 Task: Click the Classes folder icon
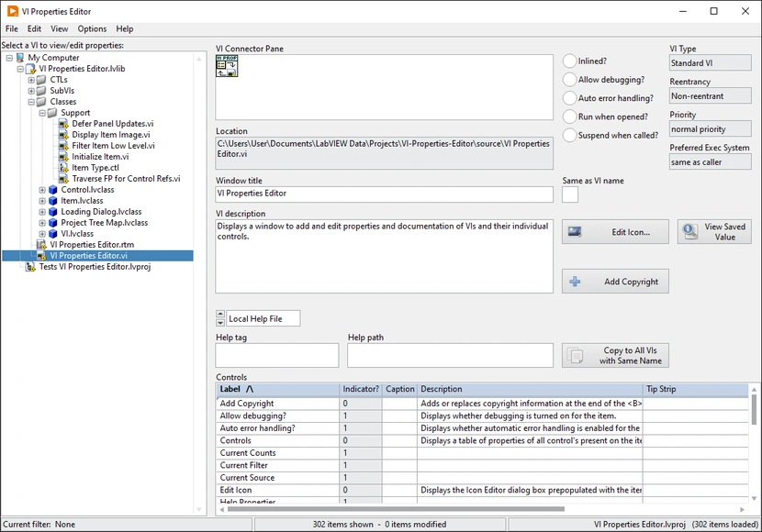42,102
